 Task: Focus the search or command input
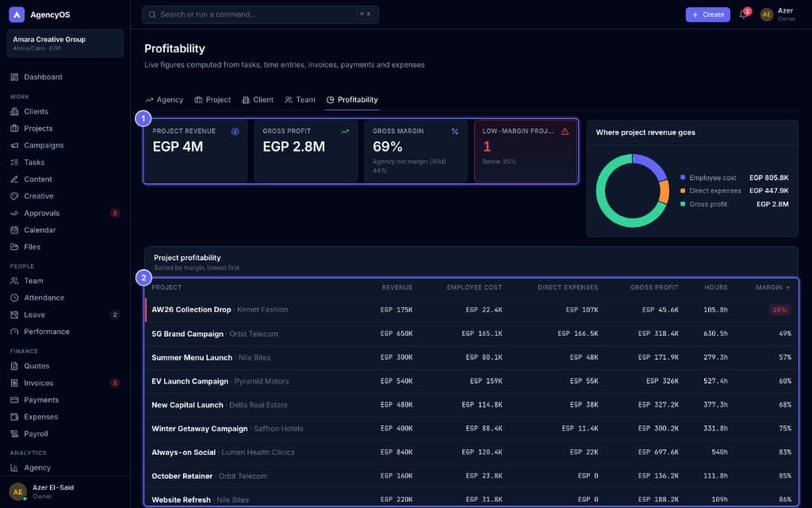click(x=260, y=14)
